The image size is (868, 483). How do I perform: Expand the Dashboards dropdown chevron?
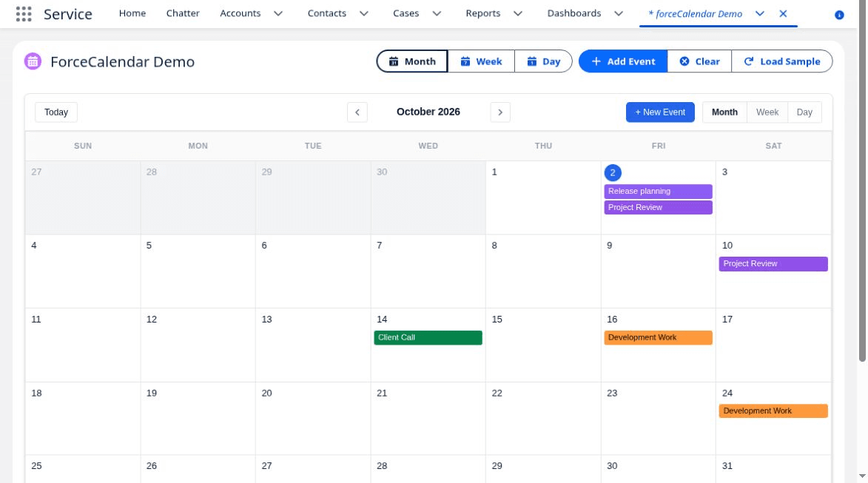click(x=619, y=13)
